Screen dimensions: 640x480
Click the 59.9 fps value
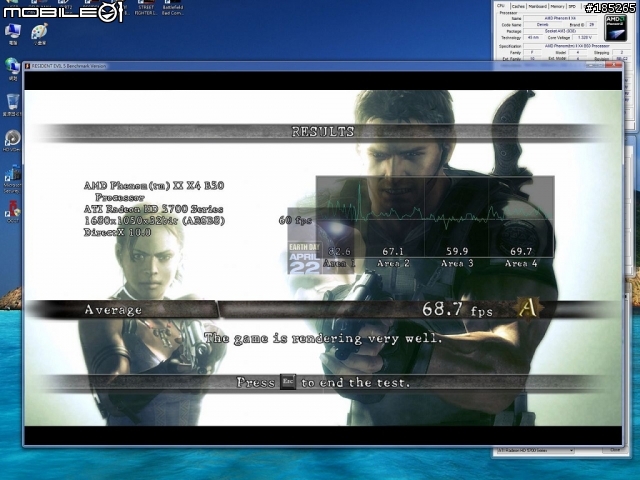coord(457,251)
